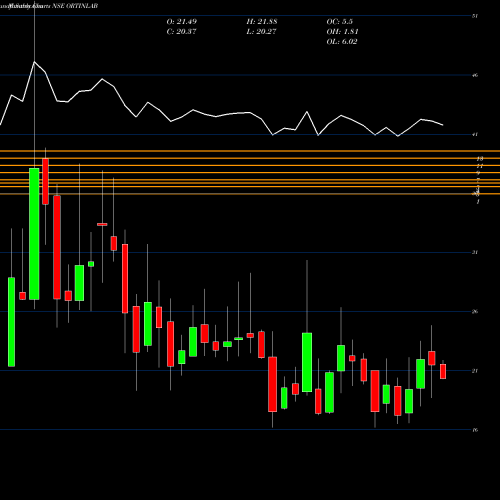Click the '41' price axis label

(475, 134)
